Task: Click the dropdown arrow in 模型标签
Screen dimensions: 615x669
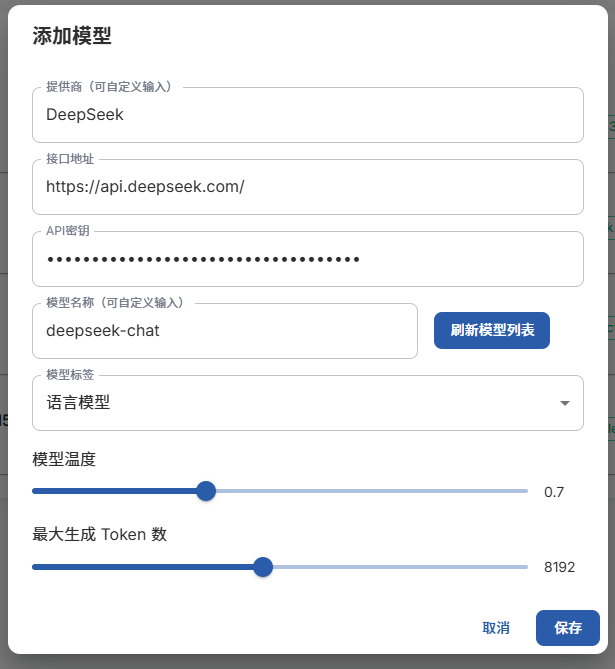Action: 565,403
